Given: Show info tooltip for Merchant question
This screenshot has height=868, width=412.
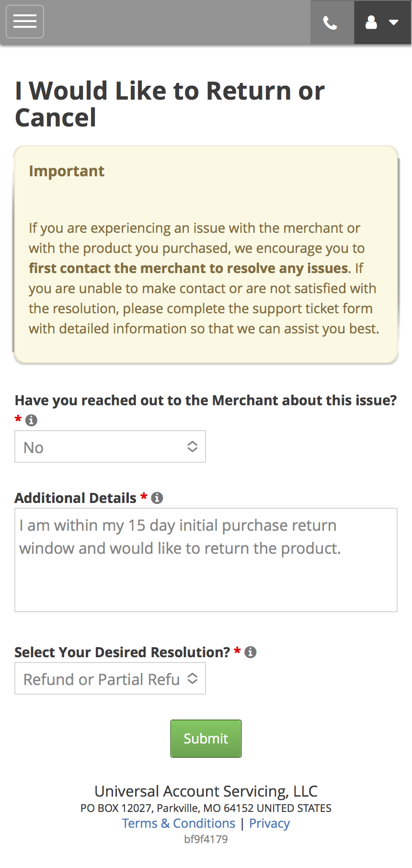Looking at the screenshot, I should coord(31,420).
